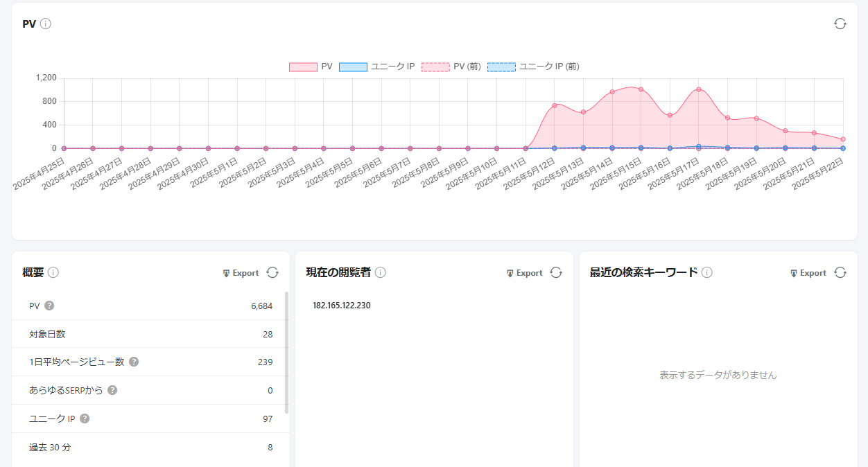Click info icon next to PV title
Screen dimensions: 868x467
click(46, 24)
